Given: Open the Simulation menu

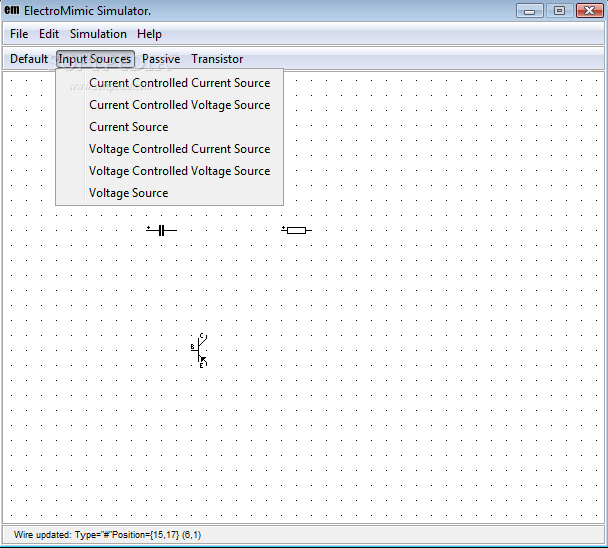Looking at the screenshot, I should 98,34.
